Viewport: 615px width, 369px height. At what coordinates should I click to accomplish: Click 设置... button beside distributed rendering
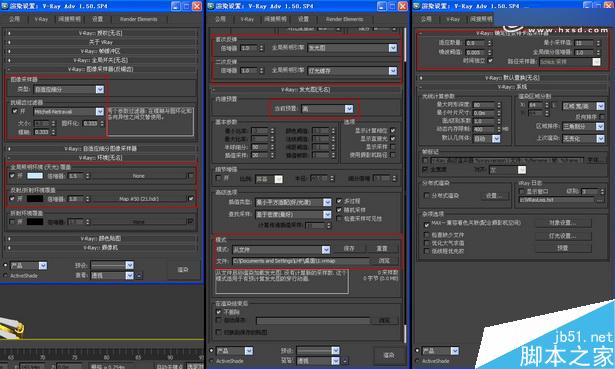tap(496, 195)
